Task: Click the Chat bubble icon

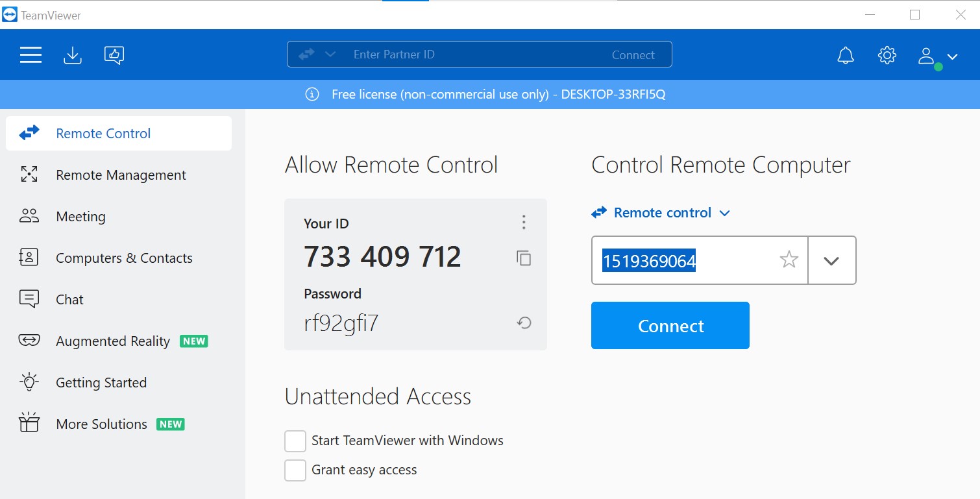Action: (x=29, y=299)
